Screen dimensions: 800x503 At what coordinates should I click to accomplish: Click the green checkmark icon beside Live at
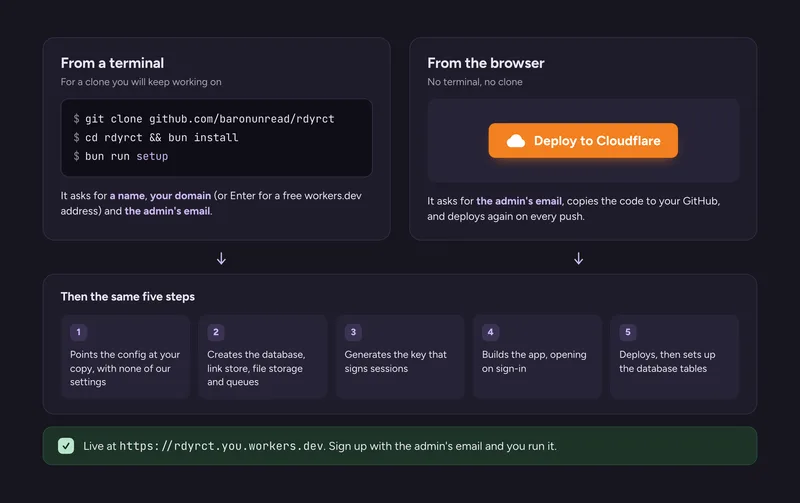[66, 446]
